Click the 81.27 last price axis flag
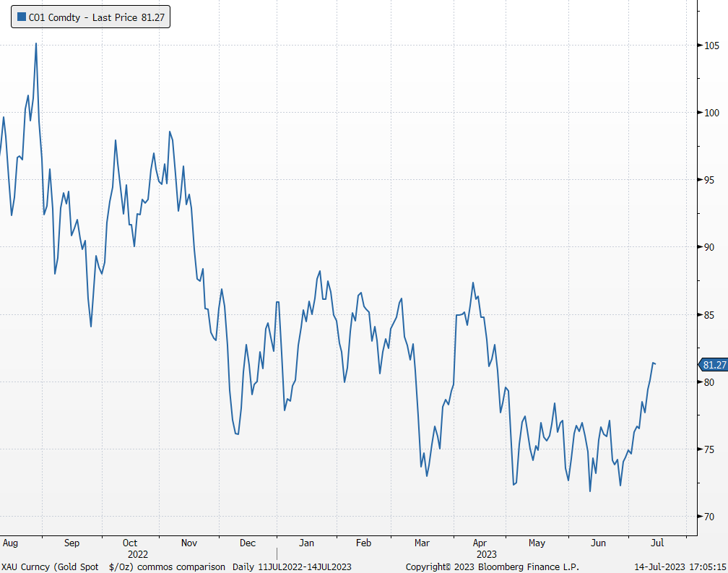728x573 pixels. point(713,365)
